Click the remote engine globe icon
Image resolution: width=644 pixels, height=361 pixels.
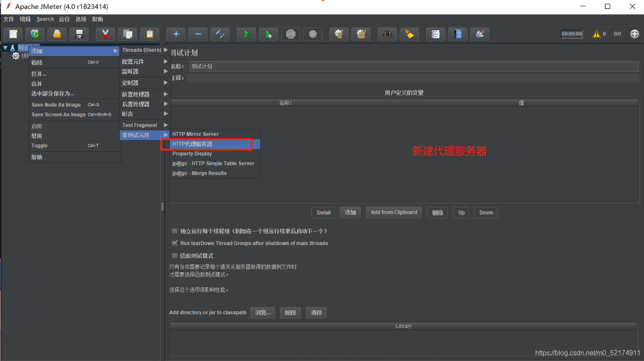(x=634, y=34)
